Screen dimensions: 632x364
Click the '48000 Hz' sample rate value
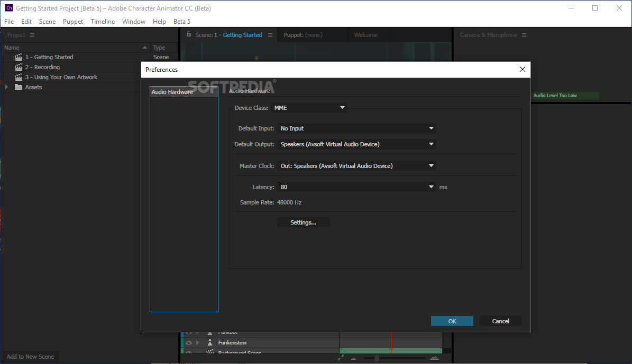pyautogui.click(x=289, y=202)
